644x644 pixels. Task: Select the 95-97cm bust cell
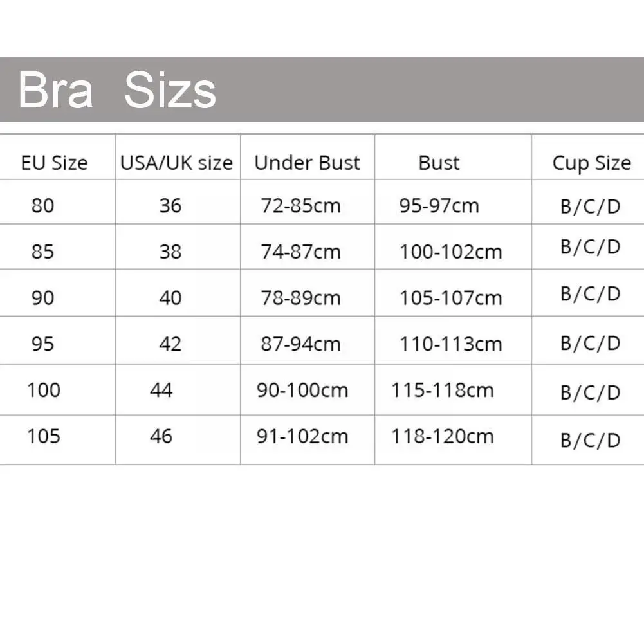tap(439, 206)
